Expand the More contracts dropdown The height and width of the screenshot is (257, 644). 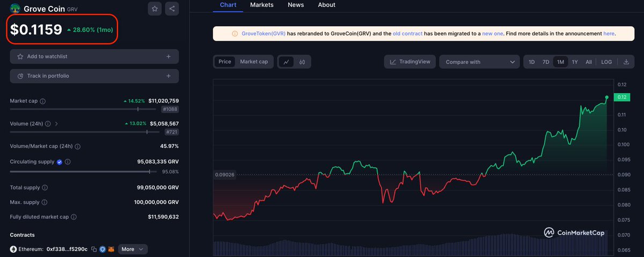pyautogui.click(x=133, y=249)
